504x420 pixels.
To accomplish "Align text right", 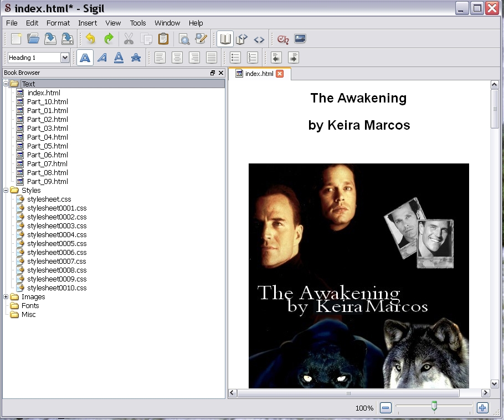I will pos(194,58).
